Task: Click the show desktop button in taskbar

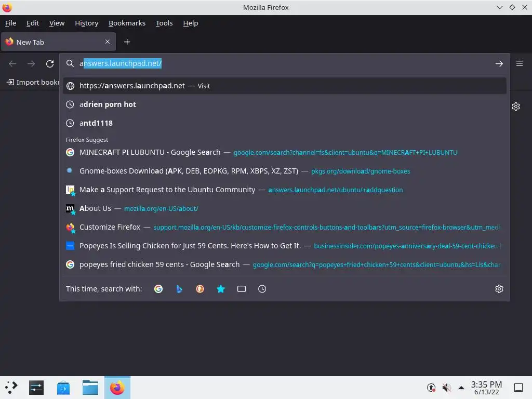Action: [x=518, y=387]
